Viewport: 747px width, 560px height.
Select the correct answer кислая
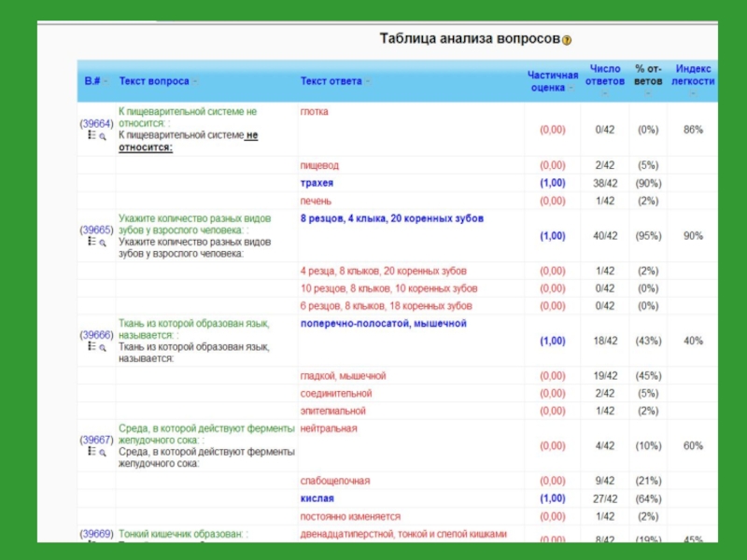[x=317, y=498]
